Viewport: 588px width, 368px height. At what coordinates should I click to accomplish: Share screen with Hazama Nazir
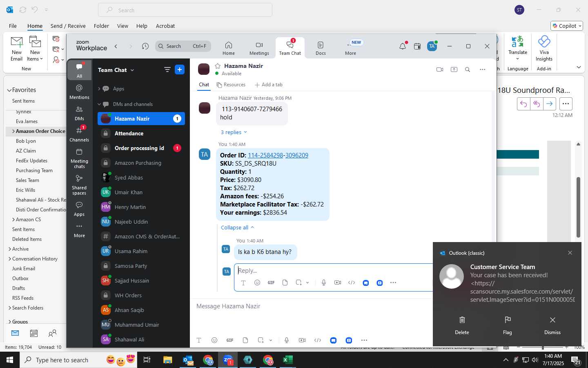454,70
